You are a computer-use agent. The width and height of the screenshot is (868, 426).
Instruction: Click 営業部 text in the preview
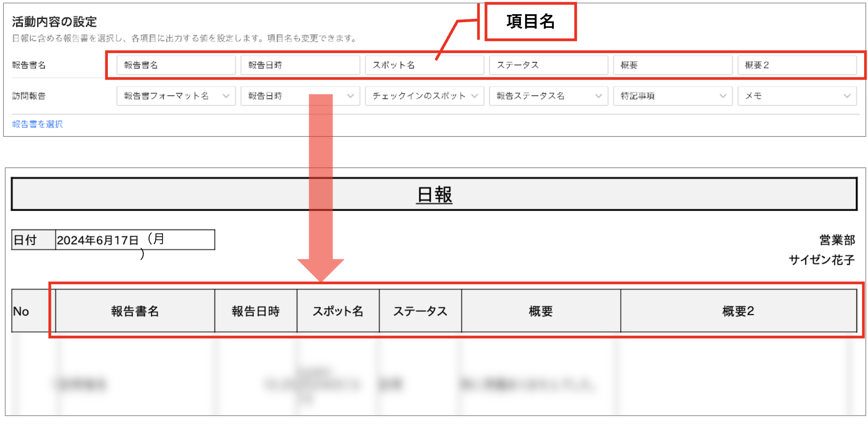pyautogui.click(x=837, y=240)
